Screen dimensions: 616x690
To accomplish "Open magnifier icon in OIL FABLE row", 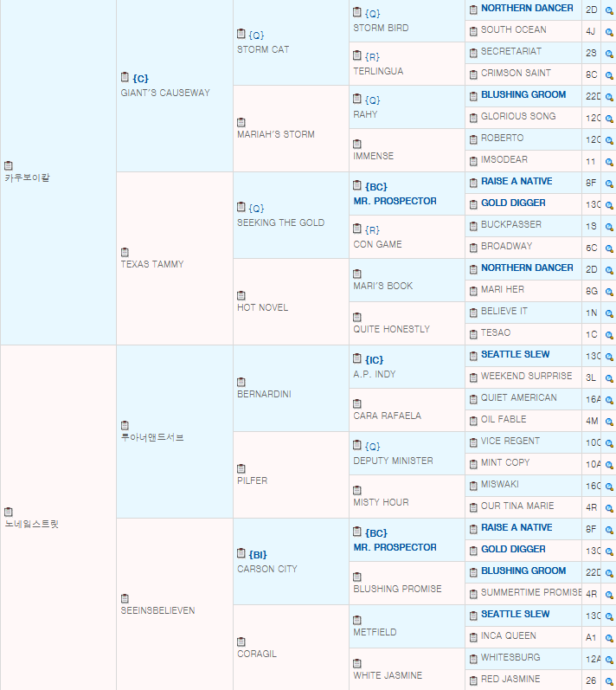I will pos(609,422).
